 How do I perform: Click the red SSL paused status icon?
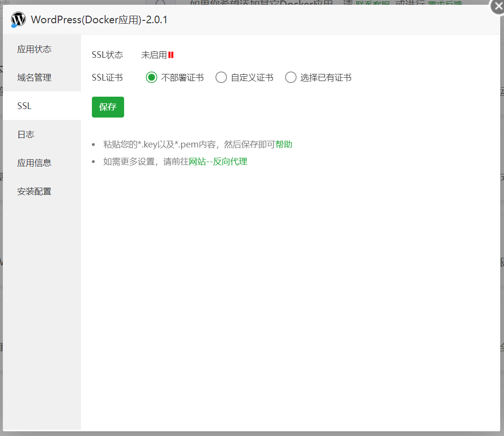click(x=171, y=55)
